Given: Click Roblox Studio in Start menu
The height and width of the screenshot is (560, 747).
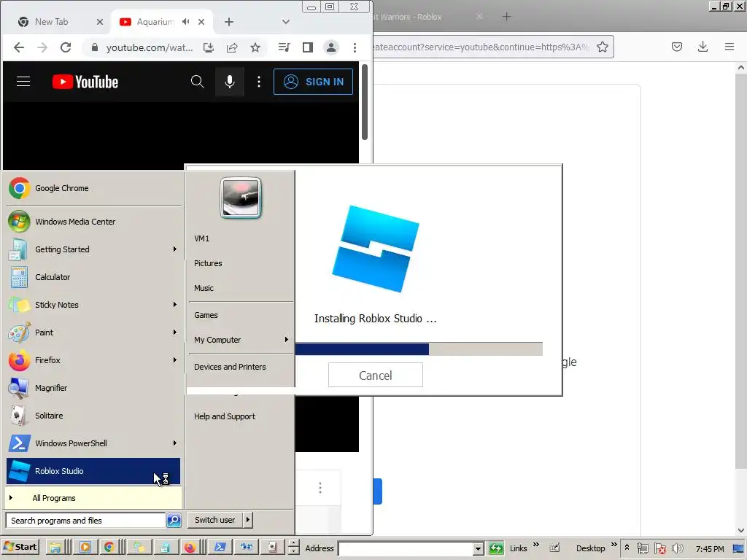Looking at the screenshot, I should coord(93,471).
